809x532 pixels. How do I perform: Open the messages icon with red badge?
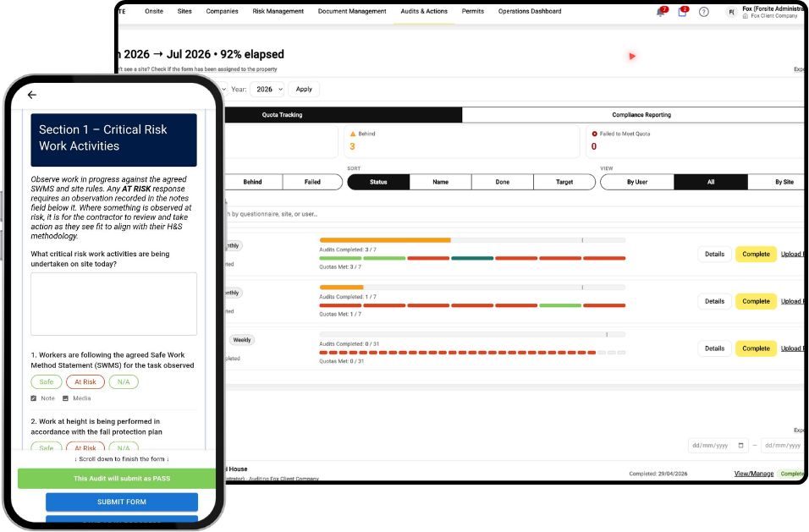682,12
